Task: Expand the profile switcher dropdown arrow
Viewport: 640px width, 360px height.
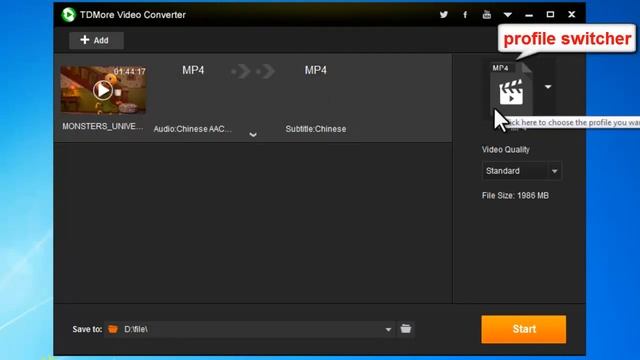Action: point(548,87)
